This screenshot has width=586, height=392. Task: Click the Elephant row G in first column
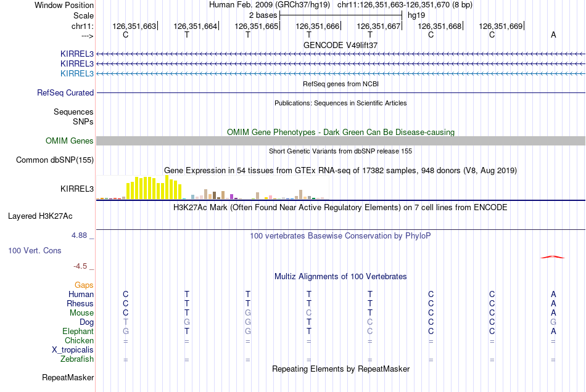point(126,331)
